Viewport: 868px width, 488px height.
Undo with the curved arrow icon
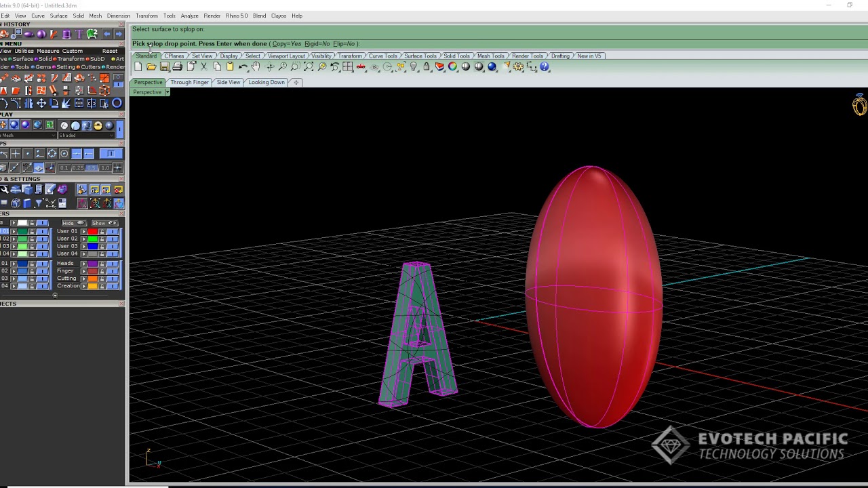tap(243, 66)
